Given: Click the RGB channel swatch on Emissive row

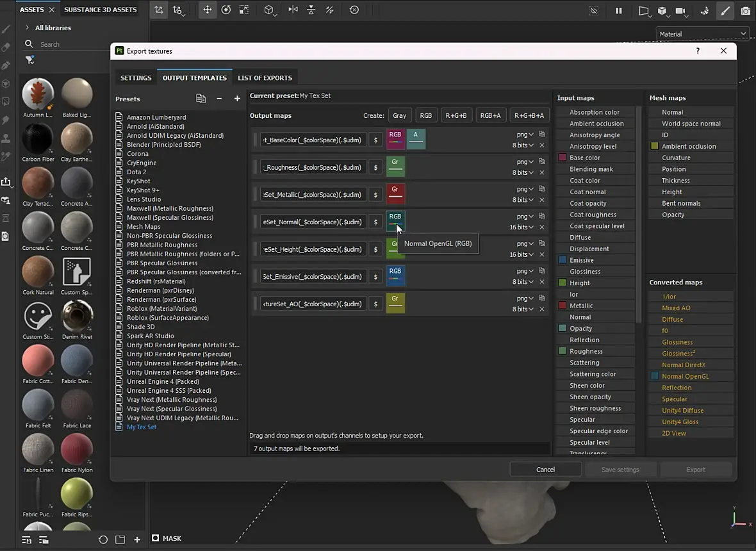Looking at the screenshot, I should 395,275.
